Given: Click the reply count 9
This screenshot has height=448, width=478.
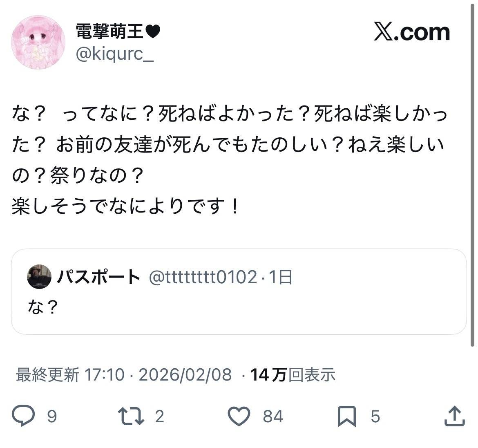Looking at the screenshot, I should [52, 416].
